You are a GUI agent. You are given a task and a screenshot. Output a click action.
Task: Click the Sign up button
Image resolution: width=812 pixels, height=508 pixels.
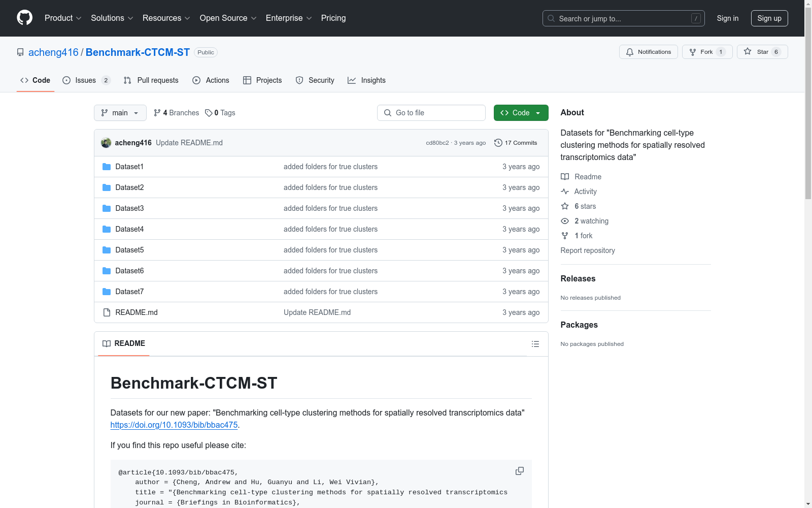(769, 18)
